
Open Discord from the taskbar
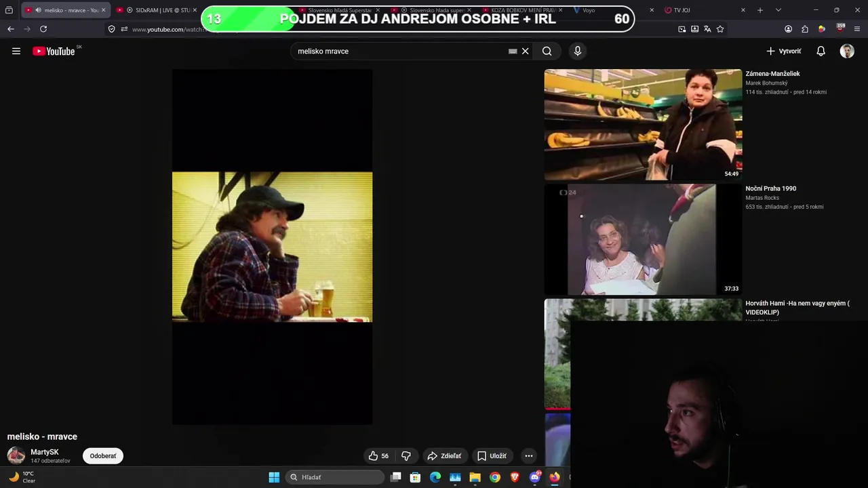pyautogui.click(x=535, y=477)
